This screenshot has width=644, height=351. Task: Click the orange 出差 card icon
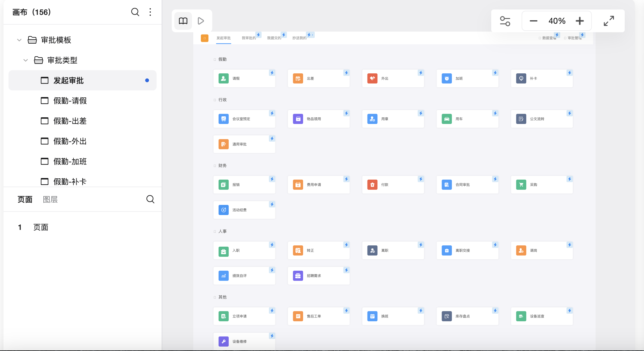[298, 78]
